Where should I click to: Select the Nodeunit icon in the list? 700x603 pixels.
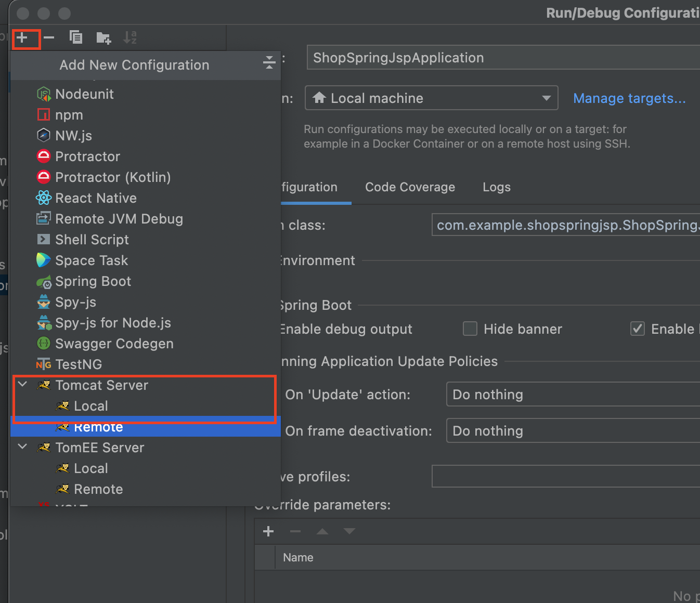point(44,94)
